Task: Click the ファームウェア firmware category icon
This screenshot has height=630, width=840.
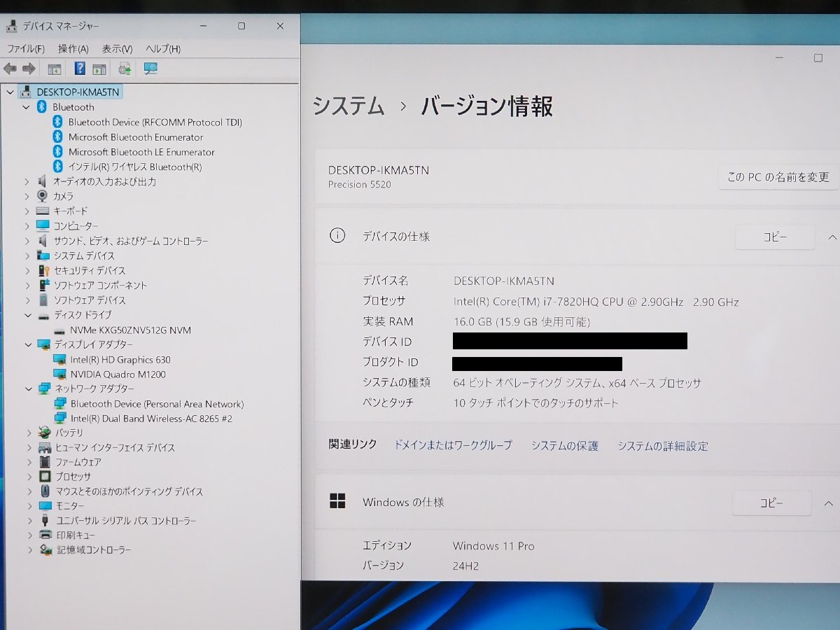Action: point(45,462)
